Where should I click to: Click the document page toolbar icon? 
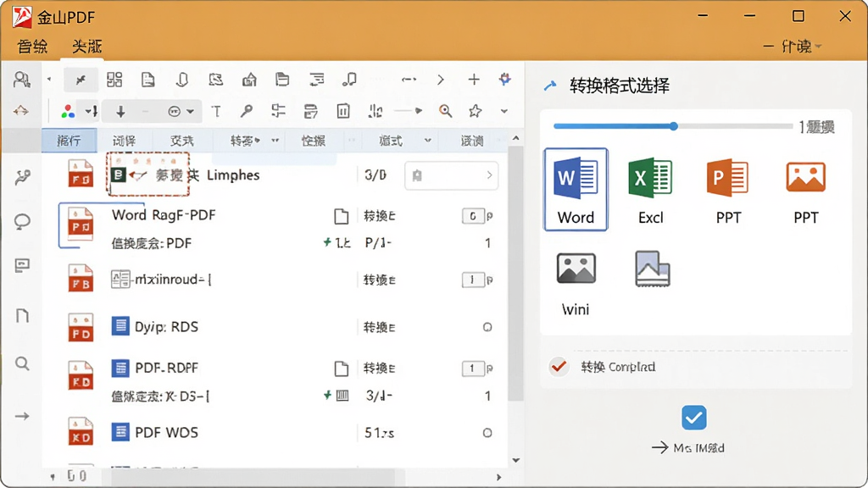click(x=147, y=80)
